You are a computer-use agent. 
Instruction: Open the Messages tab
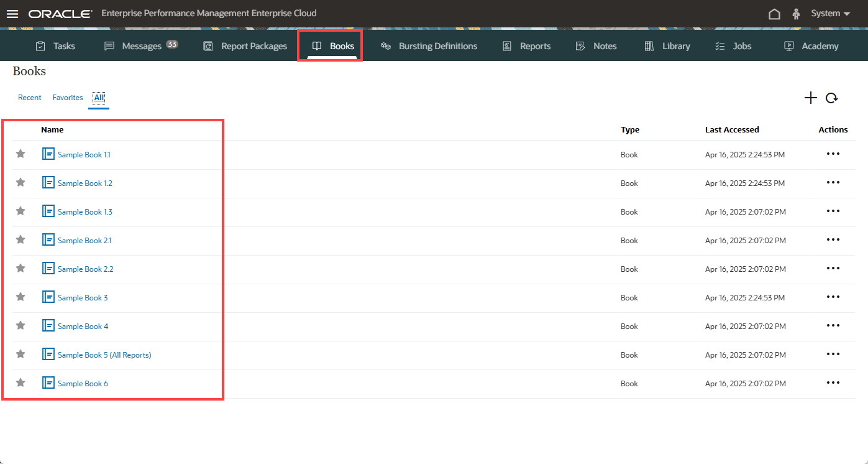click(x=141, y=46)
